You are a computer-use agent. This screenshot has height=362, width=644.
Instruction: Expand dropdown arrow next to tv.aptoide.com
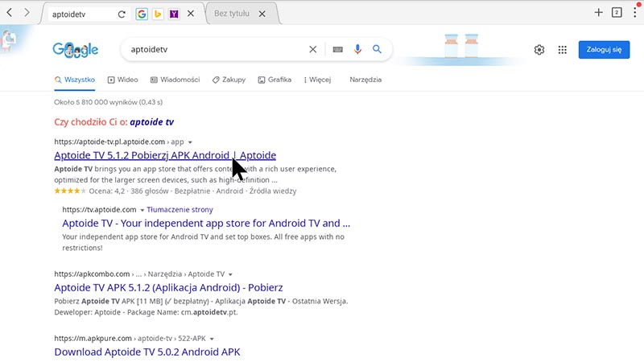click(x=142, y=210)
